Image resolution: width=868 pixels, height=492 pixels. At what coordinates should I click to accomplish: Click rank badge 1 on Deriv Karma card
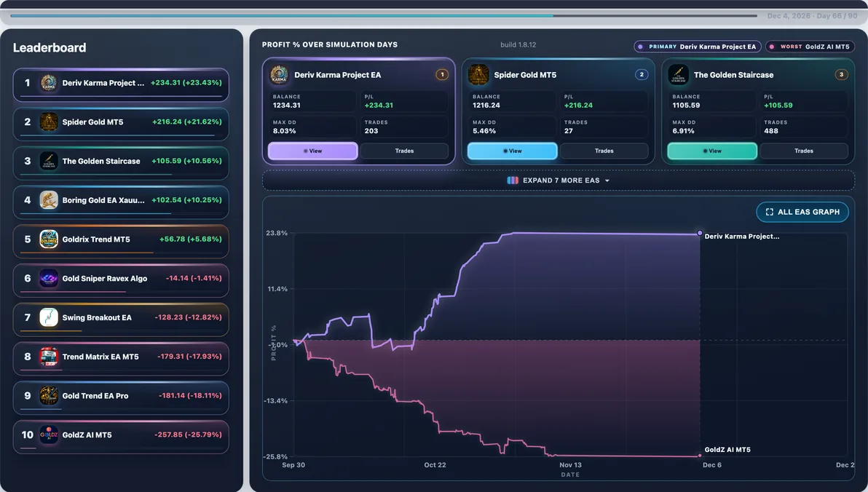point(442,74)
